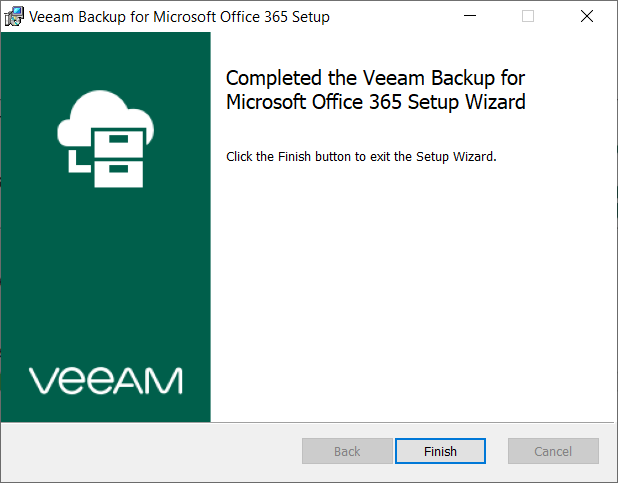Click the greyed-out Cancel button
The width and height of the screenshot is (618, 483).
click(x=553, y=451)
